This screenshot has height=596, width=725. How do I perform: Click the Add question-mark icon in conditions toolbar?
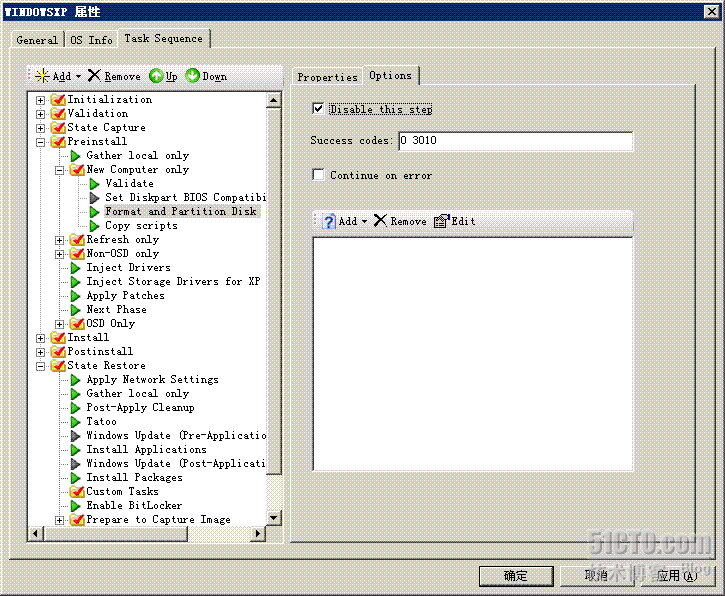click(328, 221)
